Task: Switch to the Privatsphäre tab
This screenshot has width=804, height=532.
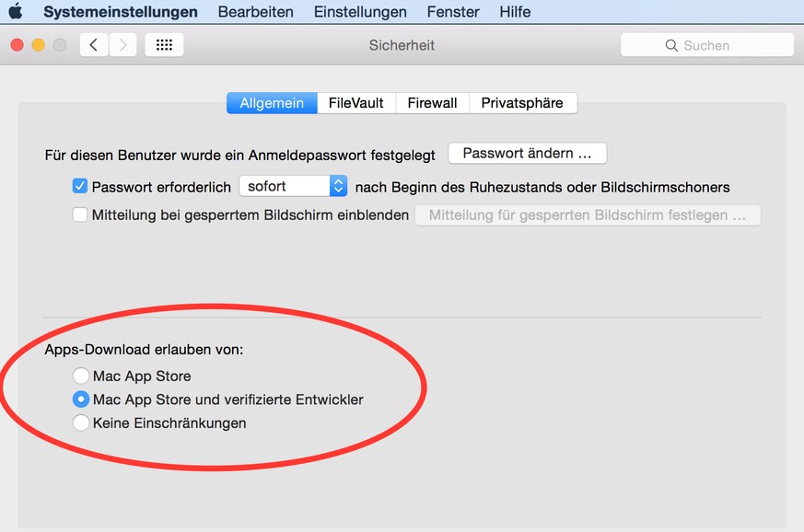Action: click(x=522, y=103)
